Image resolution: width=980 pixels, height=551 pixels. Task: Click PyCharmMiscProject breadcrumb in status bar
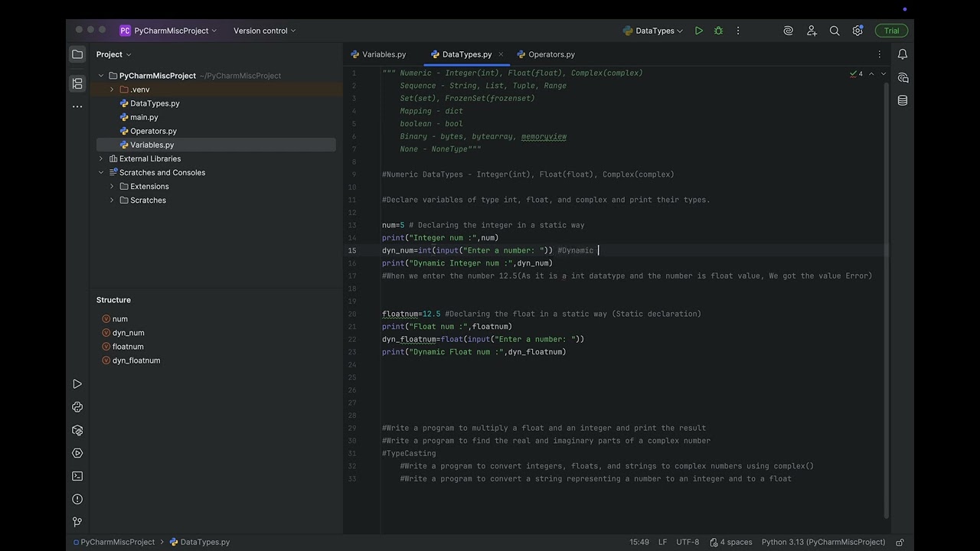tap(113, 542)
